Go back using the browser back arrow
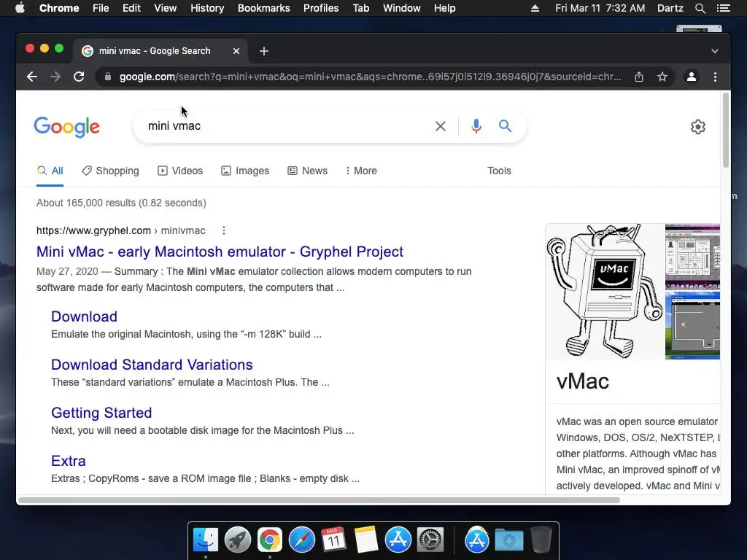The height and width of the screenshot is (560, 747). click(32, 77)
